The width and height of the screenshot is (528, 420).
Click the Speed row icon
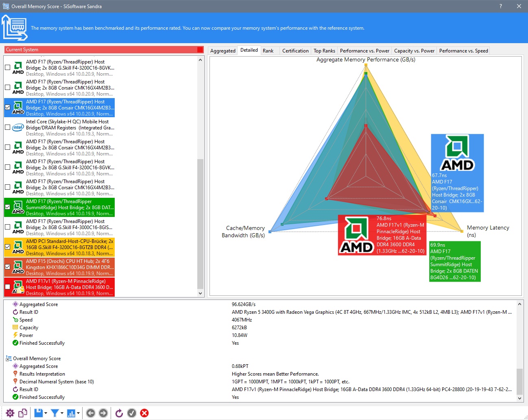[x=15, y=320]
